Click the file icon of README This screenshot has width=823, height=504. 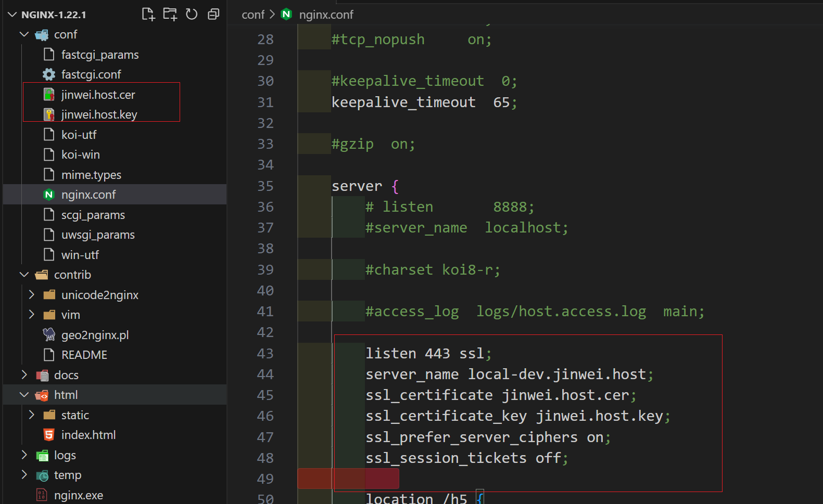click(x=49, y=355)
